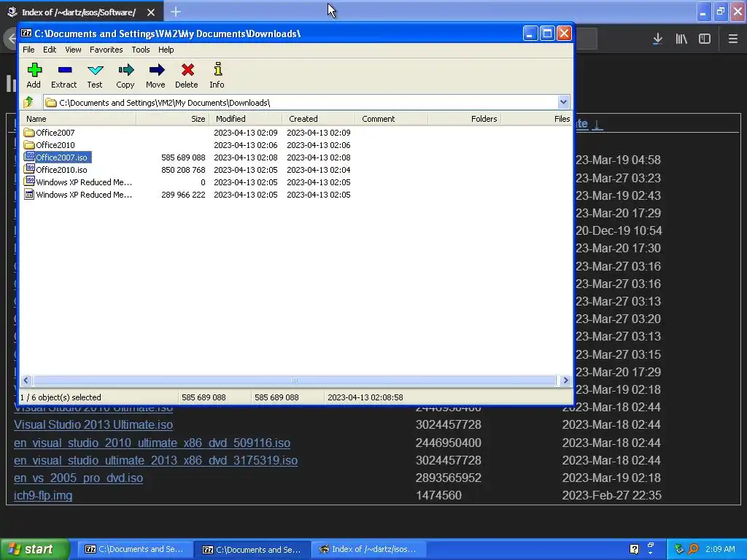Click the address path input field

pos(301,102)
